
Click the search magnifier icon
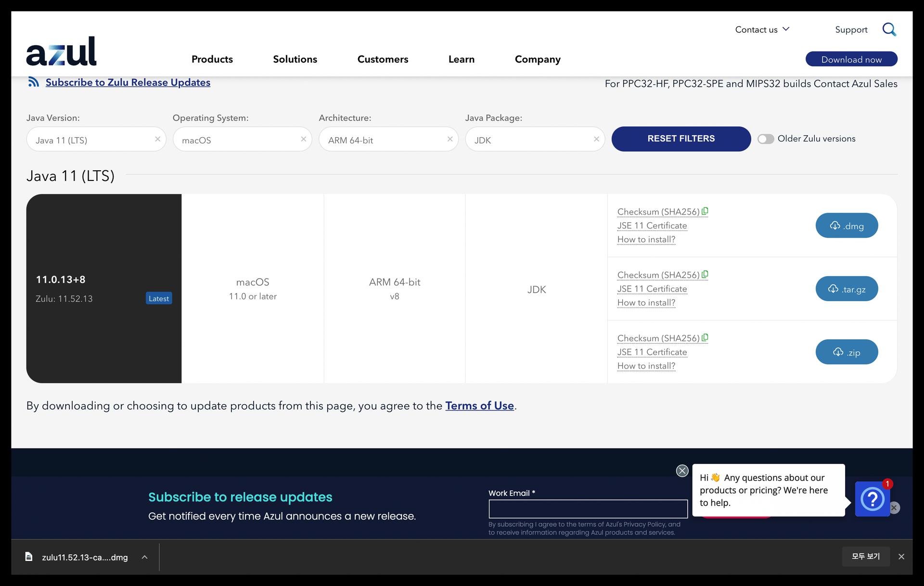pos(889,30)
